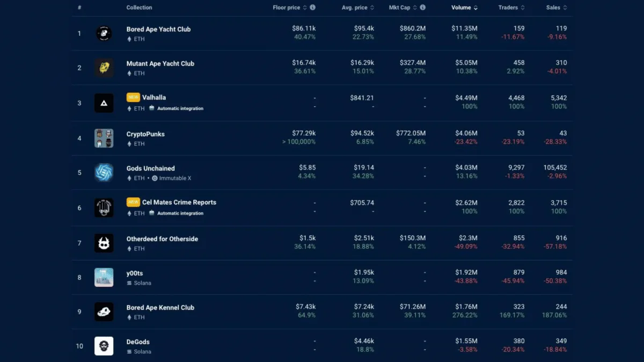Open the CryptoPunks collection link

coord(145,134)
